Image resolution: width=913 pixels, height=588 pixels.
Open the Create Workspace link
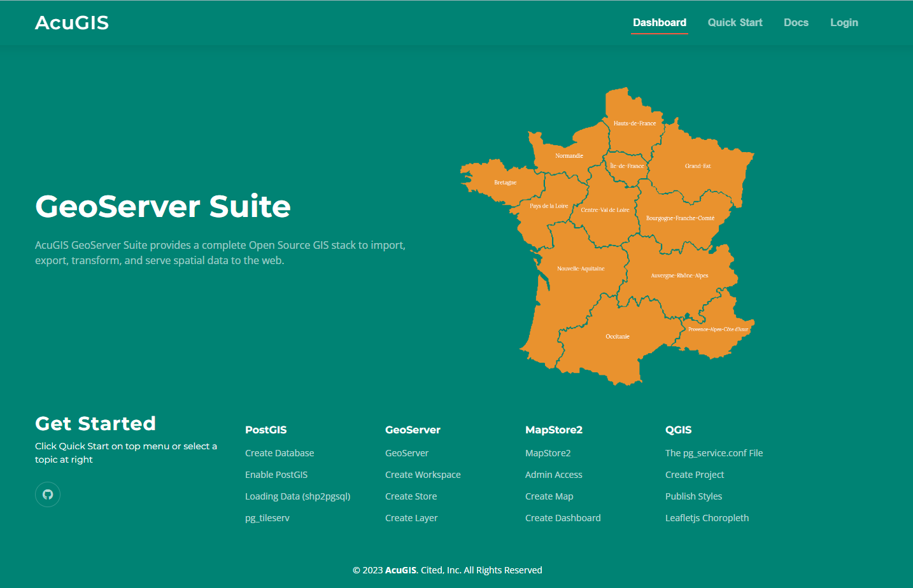tap(423, 475)
